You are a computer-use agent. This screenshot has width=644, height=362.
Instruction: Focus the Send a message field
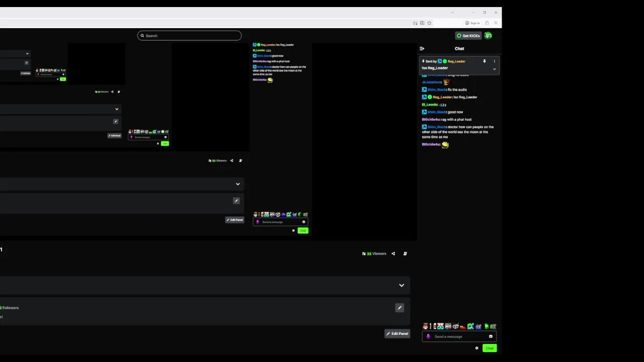460,336
